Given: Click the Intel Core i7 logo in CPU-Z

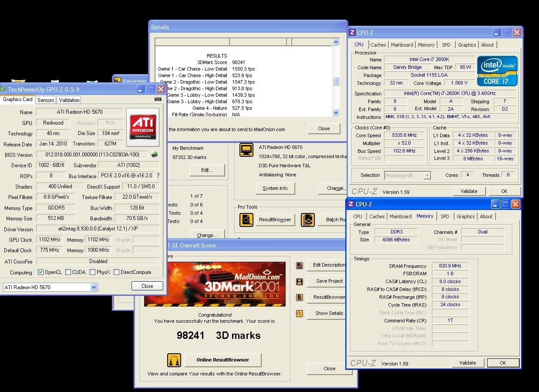Looking at the screenshot, I should point(497,71).
